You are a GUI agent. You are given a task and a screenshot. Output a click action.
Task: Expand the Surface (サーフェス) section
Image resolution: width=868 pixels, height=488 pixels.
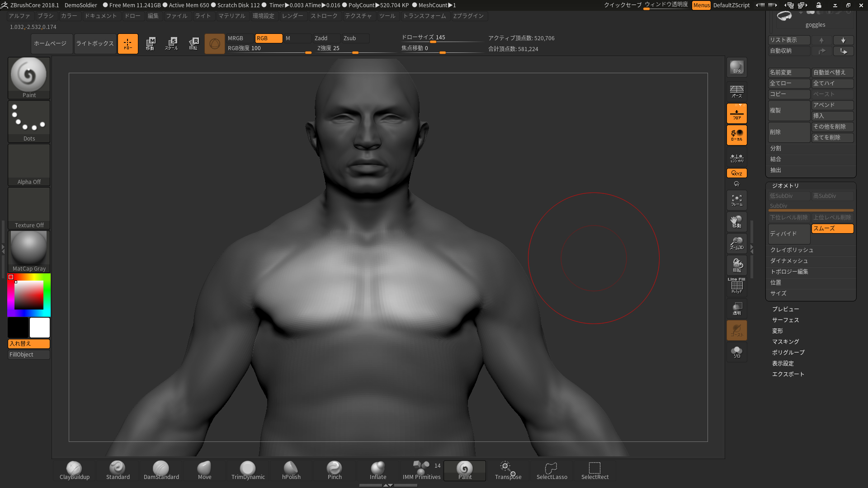pyautogui.click(x=786, y=320)
